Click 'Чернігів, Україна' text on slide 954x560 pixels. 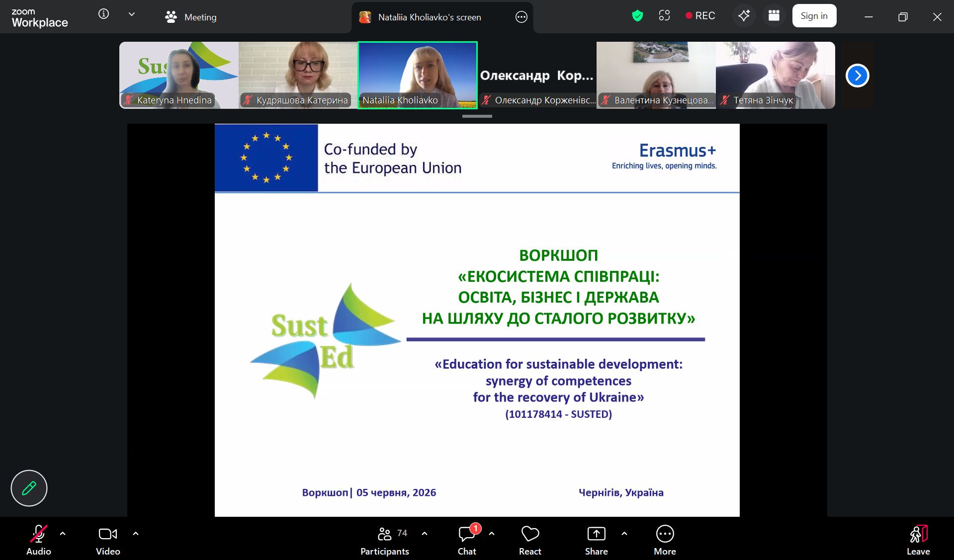(621, 492)
